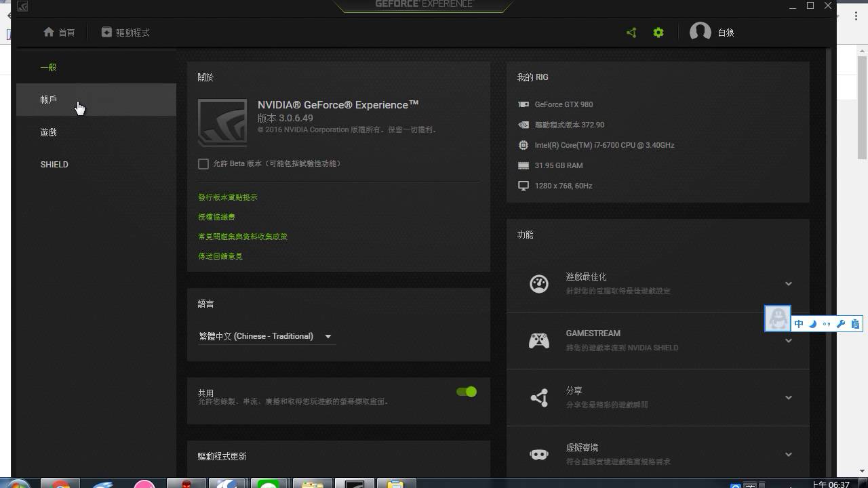Maximize the GeForce Experience window
The height and width of the screenshot is (488, 868).
[x=810, y=5]
